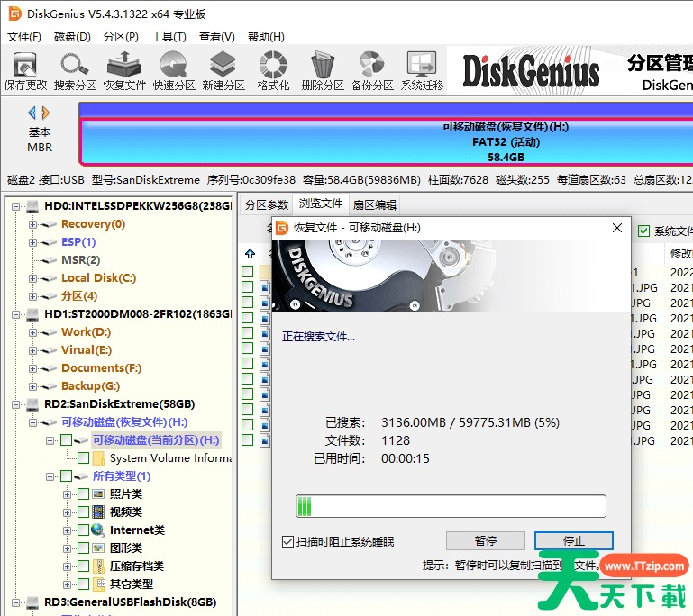Click the 删除分区 (Delete Partition) toolbar icon
The width and height of the screenshot is (693, 616).
323,70
